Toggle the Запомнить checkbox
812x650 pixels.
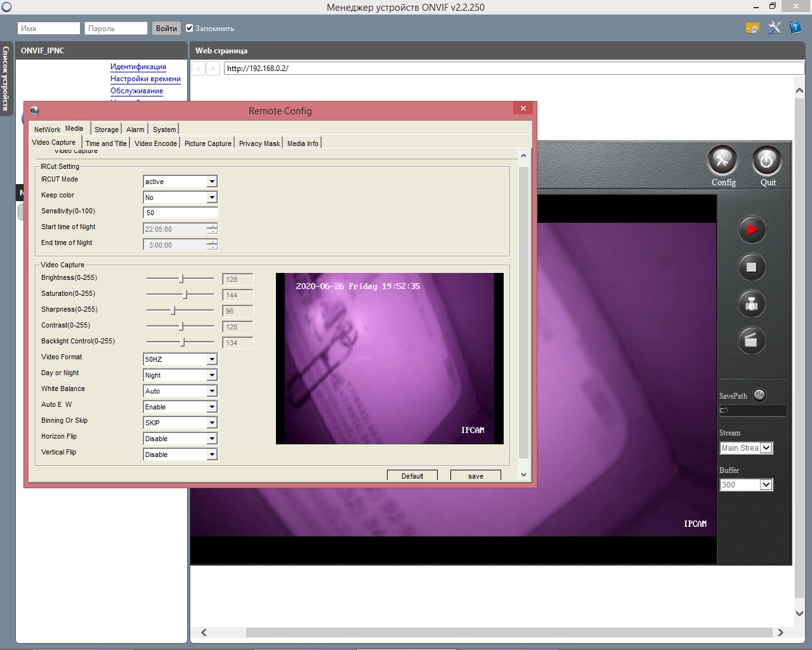click(x=189, y=28)
